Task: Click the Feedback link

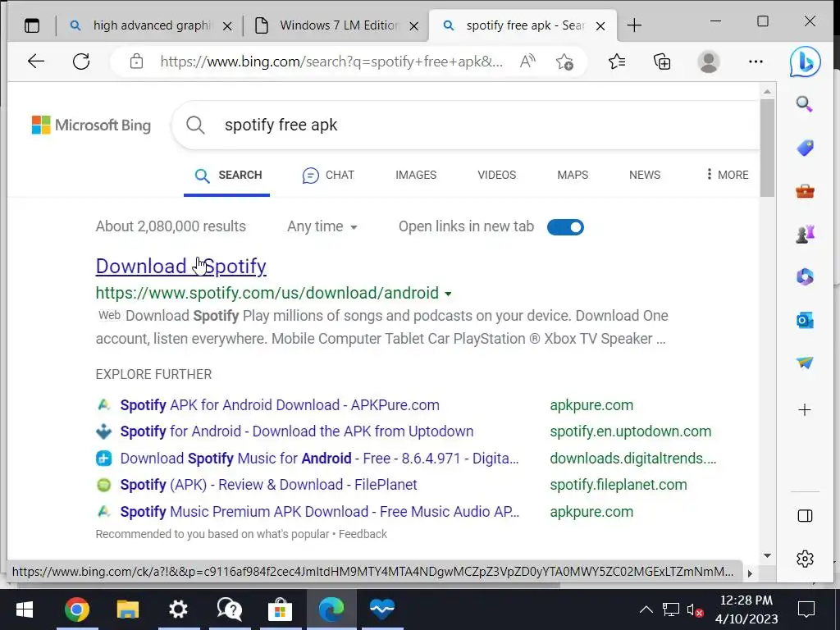Action: [363, 534]
